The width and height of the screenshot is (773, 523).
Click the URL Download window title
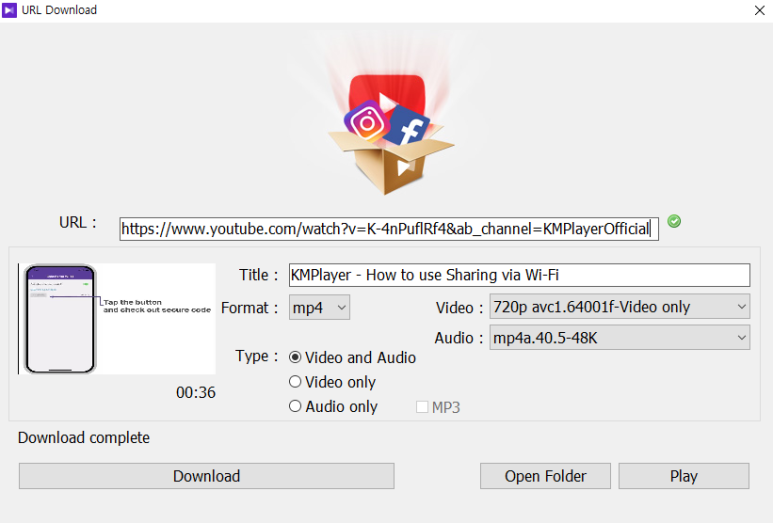pyautogui.click(x=59, y=10)
